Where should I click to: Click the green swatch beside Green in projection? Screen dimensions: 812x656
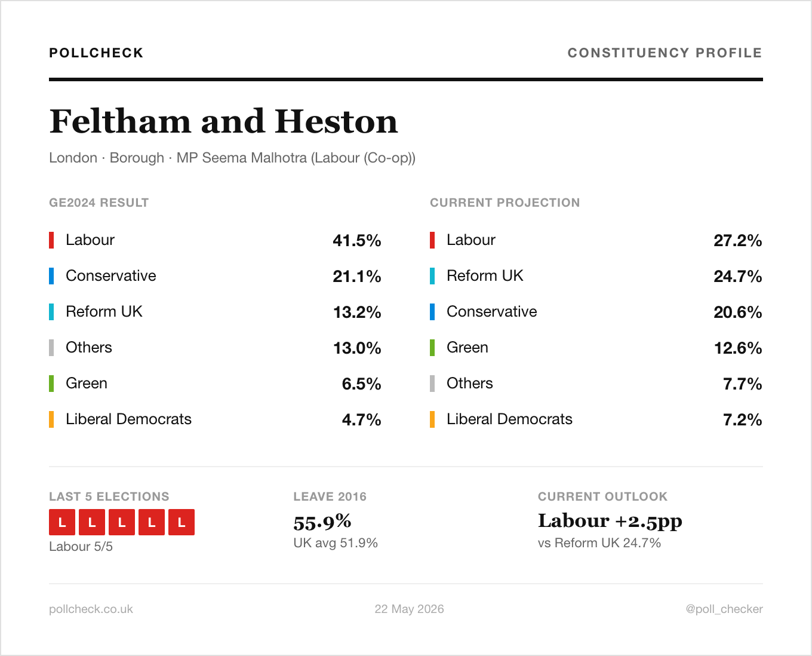coord(432,348)
